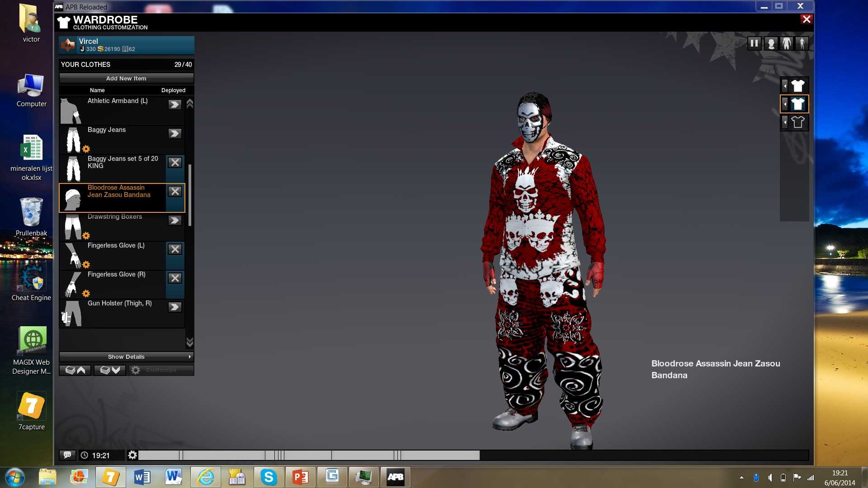Click the Add New Item button
Image resolution: width=868 pixels, height=488 pixels.
click(126, 78)
